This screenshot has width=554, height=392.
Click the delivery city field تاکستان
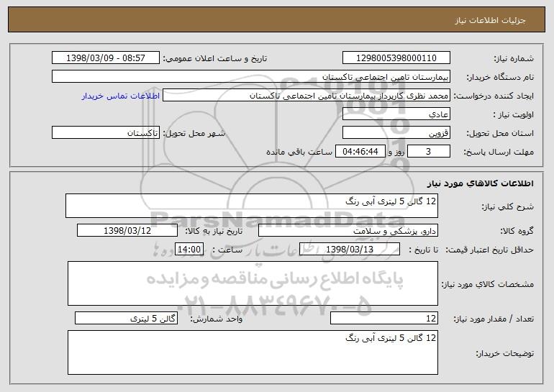[106, 133]
